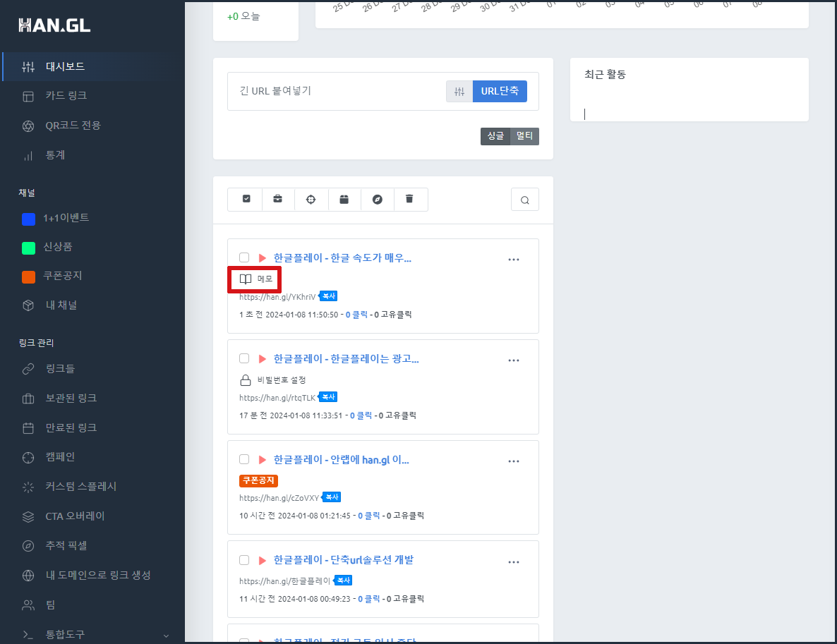The image size is (837, 644).
Task: Click select-all checkmark toolbar icon
Action: point(246,199)
